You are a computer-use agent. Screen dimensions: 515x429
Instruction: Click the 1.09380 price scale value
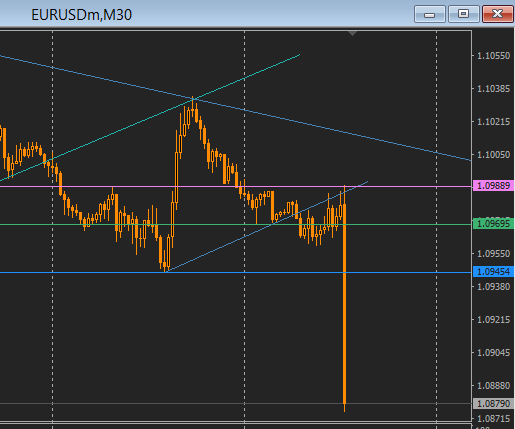pos(494,287)
